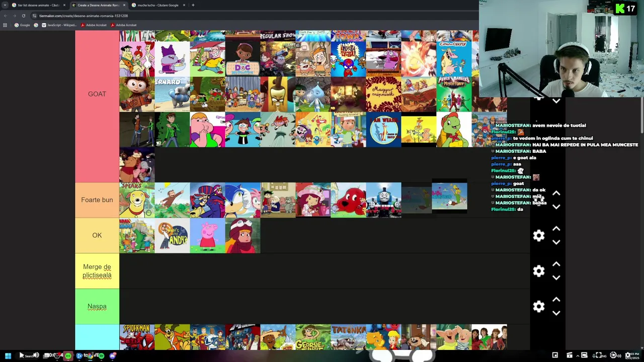This screenshot has width=644, height=362.
Task: Open settings gear for the OK tier
Action: pyautogui.click(x=539, y=235)
